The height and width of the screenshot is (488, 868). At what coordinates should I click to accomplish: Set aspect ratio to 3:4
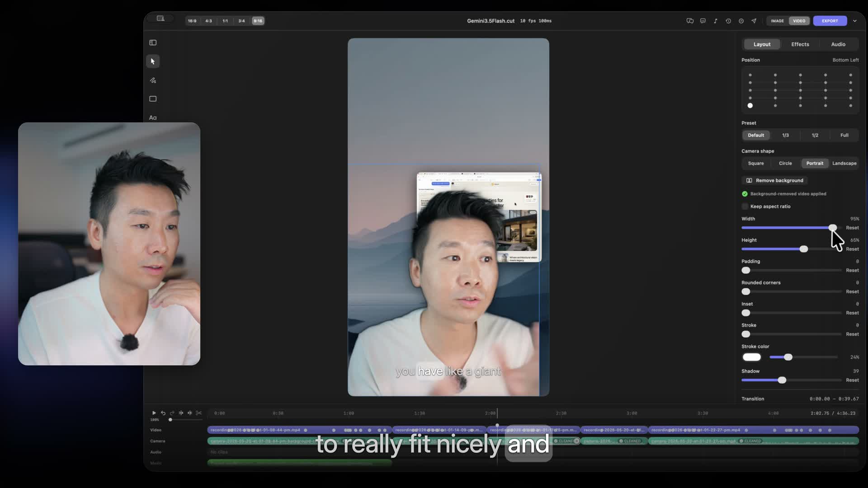coord(241,21)
